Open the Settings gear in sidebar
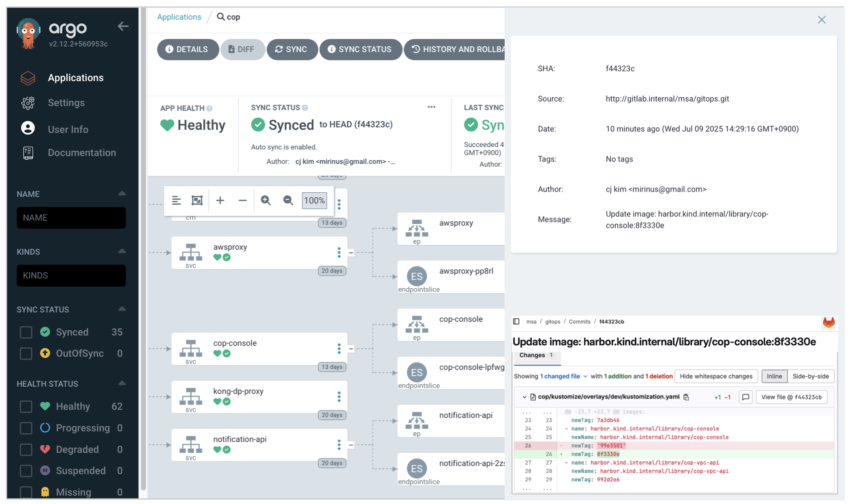Viewport: 851px width, 504px height. pyautogui.click(x=28, y=103)
